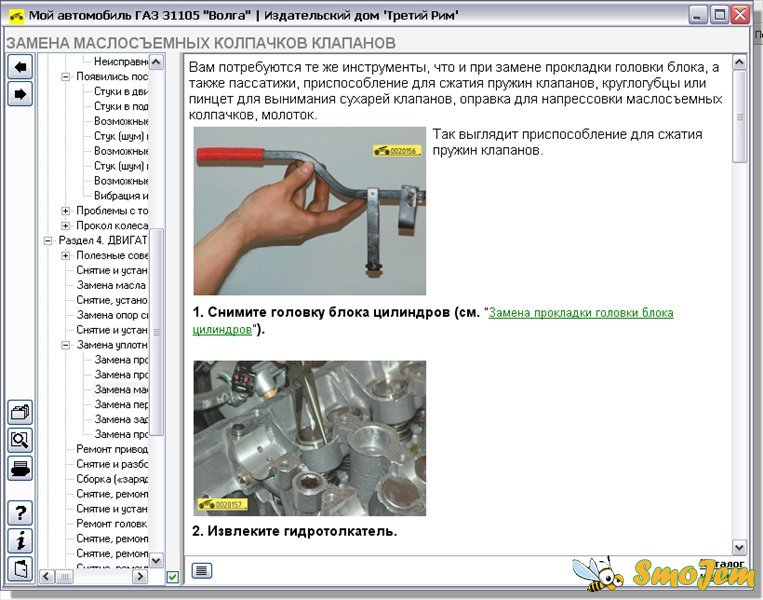Viewport: 763px width, 600px height.
Task: Expand the 'Прокол колеса' tree node
Action: (x=66, y=226)
